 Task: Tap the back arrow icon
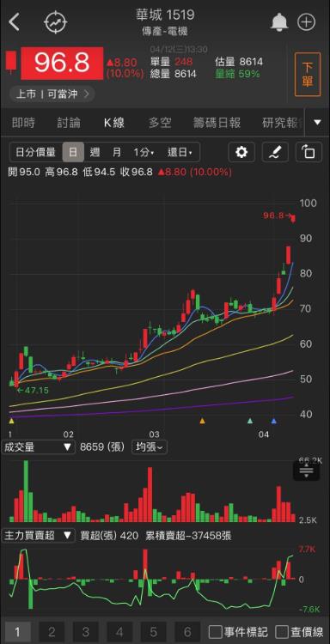click(x=14, y=22)
